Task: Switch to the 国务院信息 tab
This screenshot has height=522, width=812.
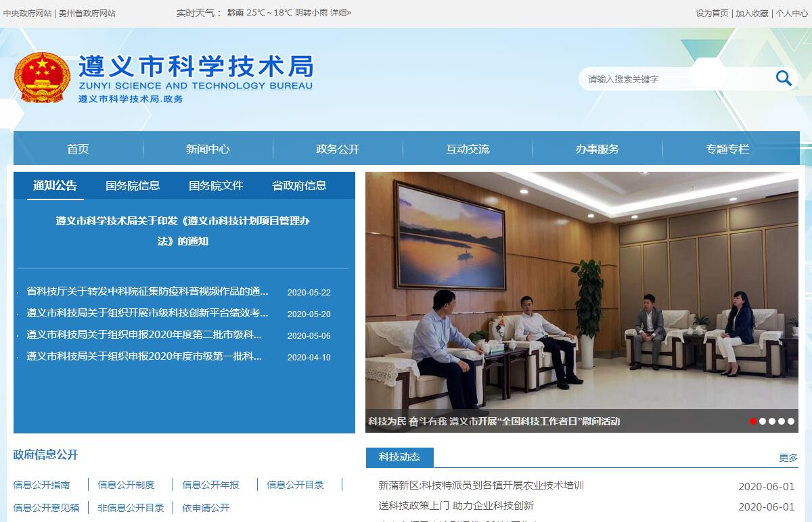Action: (133, 186)
